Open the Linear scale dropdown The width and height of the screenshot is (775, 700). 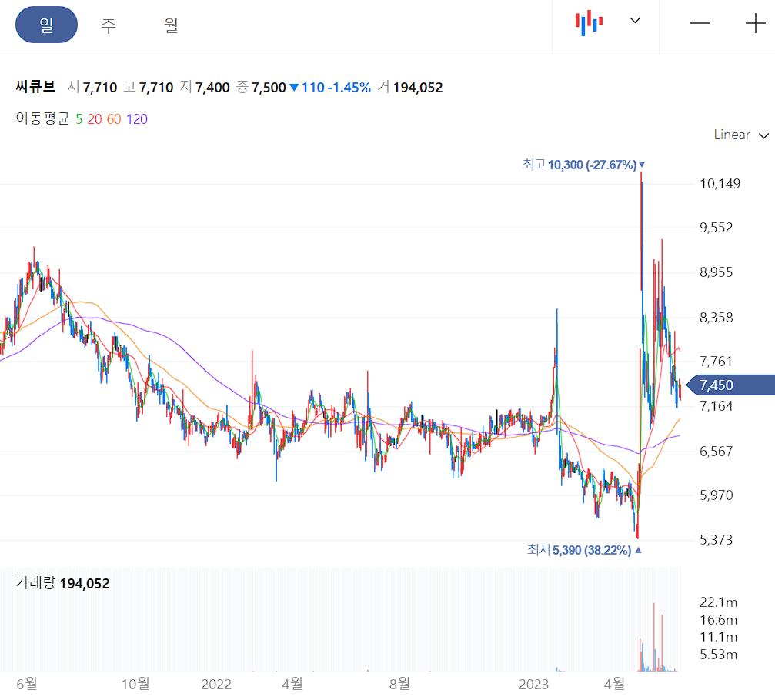[x=741, y=135]
